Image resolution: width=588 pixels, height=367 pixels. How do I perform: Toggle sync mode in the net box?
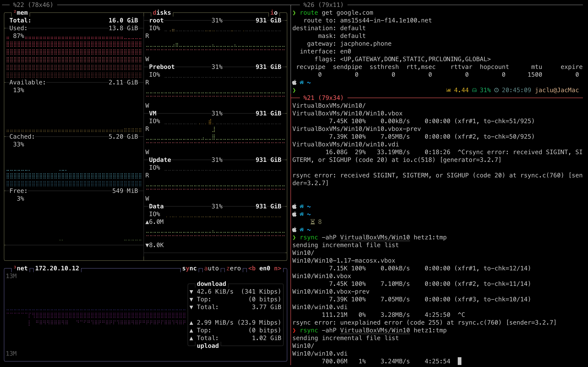point(189,268)
